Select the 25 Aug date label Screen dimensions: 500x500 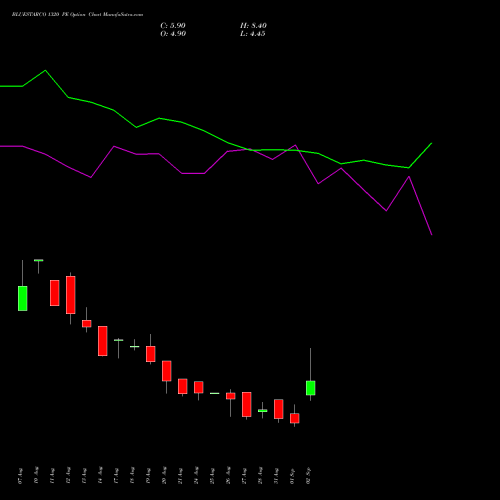click(212, 476)
